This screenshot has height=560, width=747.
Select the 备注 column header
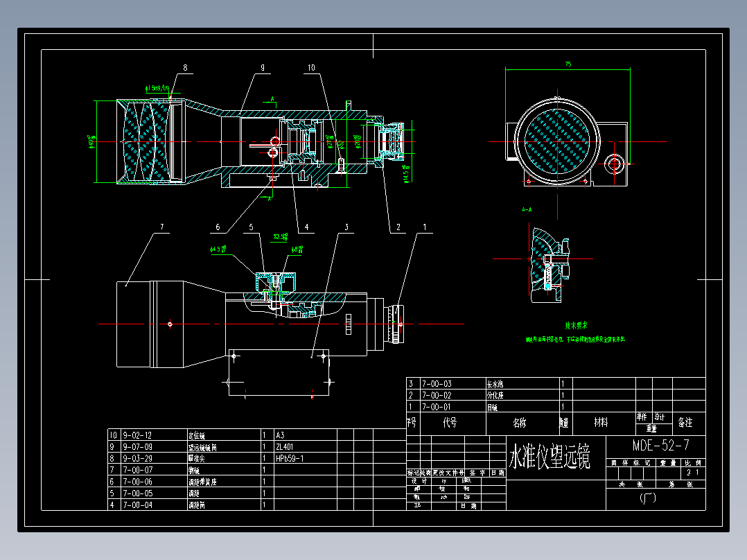[x=685, y=422]
